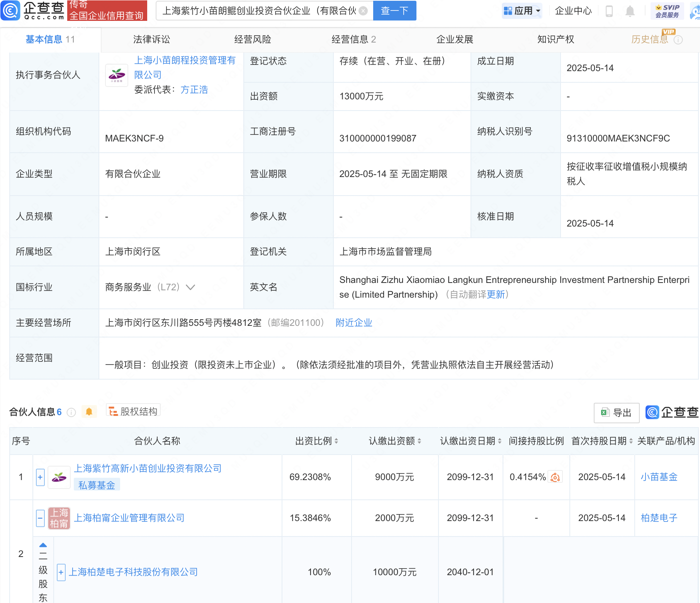Open 上海柏甯企业管理有限公司 link
700x603 pixels.
[129, 518]
